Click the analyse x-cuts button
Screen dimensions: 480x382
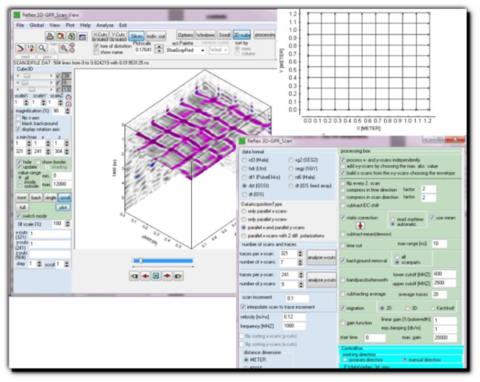coord(322,258)
